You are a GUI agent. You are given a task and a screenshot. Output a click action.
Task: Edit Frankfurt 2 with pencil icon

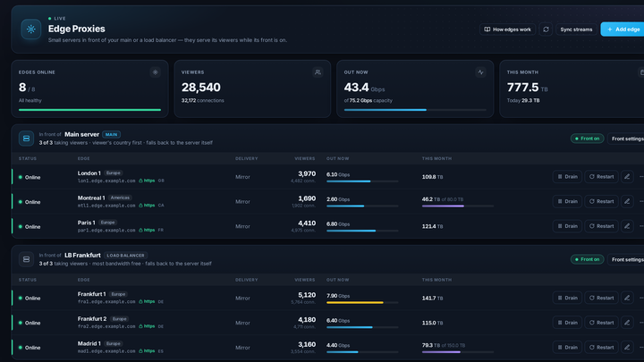[627, 323]
